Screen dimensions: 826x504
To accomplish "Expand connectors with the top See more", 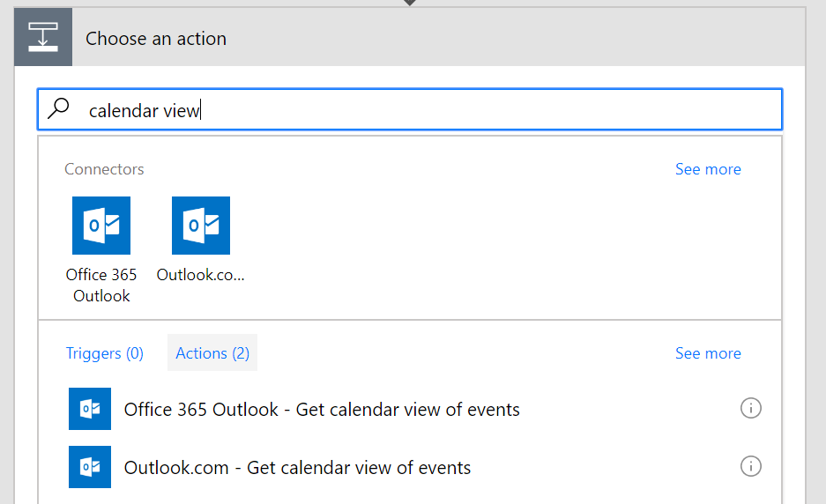I will pyautogui.click(x=708, y=169).
